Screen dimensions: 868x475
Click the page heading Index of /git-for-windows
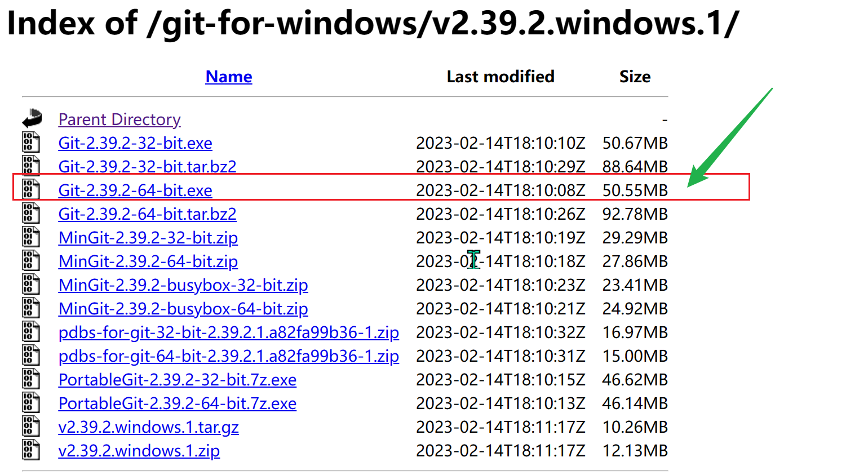(x=373, y=23)
